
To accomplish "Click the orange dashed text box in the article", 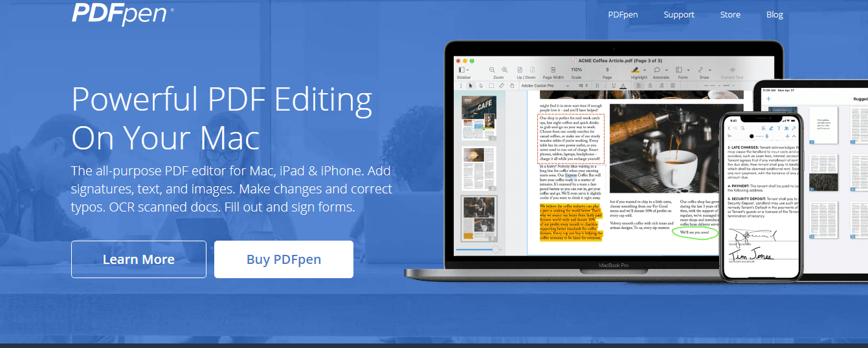I will tap(571, 138).
